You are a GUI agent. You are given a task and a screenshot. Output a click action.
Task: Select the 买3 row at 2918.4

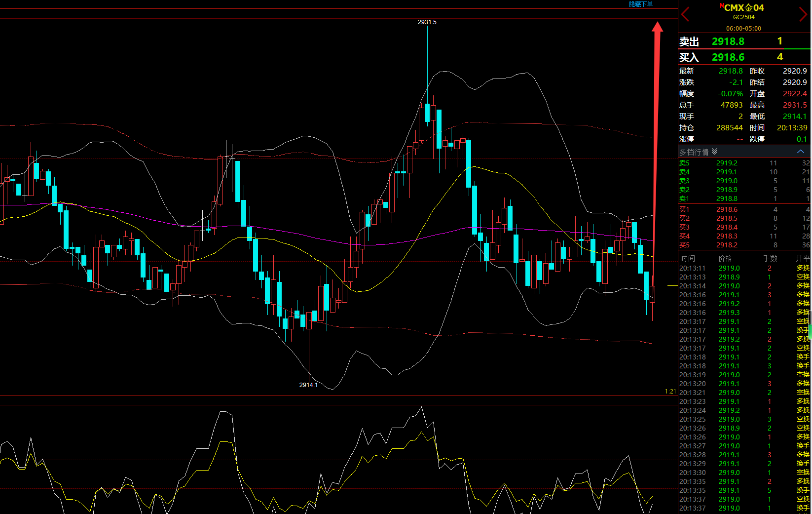pos(744,227)
